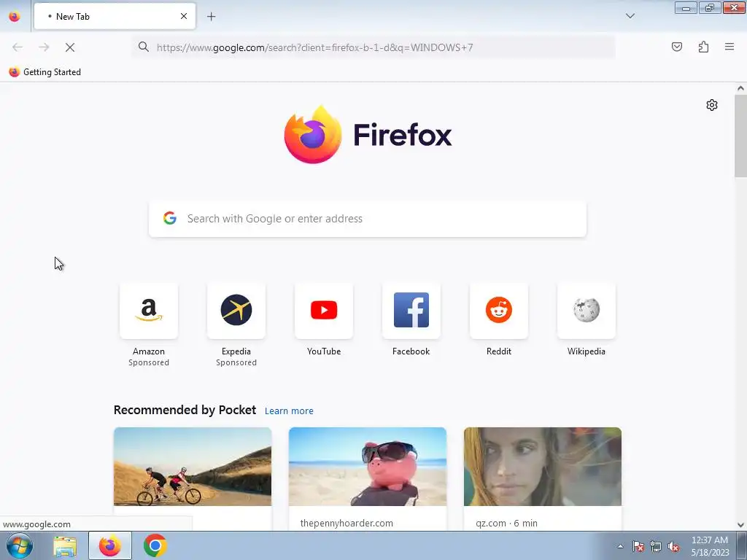This screenshot has width=747, height=560.
Task: Launch Chrome from the taskbar
Action: click(155, 545)
